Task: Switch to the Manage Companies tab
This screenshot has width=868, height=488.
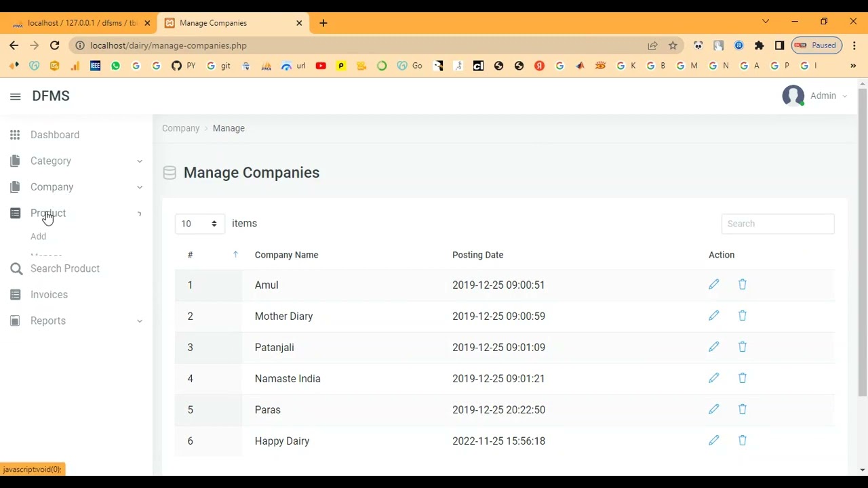Action: [x=233, y=23]
